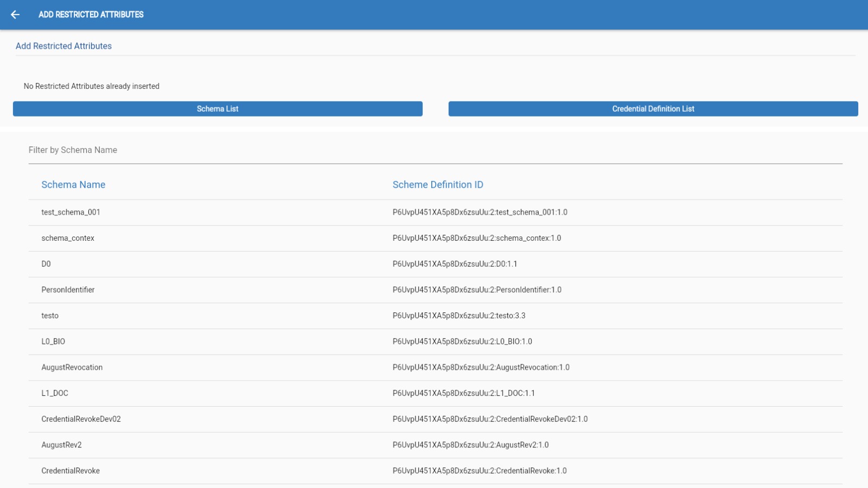The height and width of the screenshot is (488, 868).
Task: Select the AugustRevocation schema name
Action: coord(72,368)
